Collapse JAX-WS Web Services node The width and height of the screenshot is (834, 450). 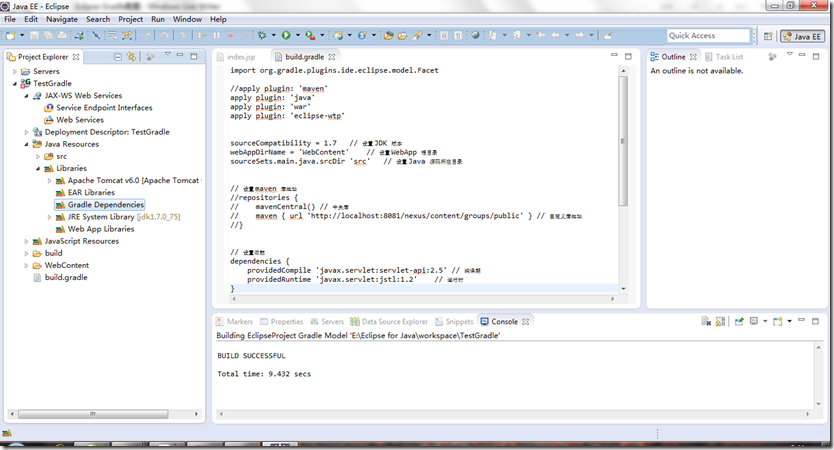tap(27, 96)
